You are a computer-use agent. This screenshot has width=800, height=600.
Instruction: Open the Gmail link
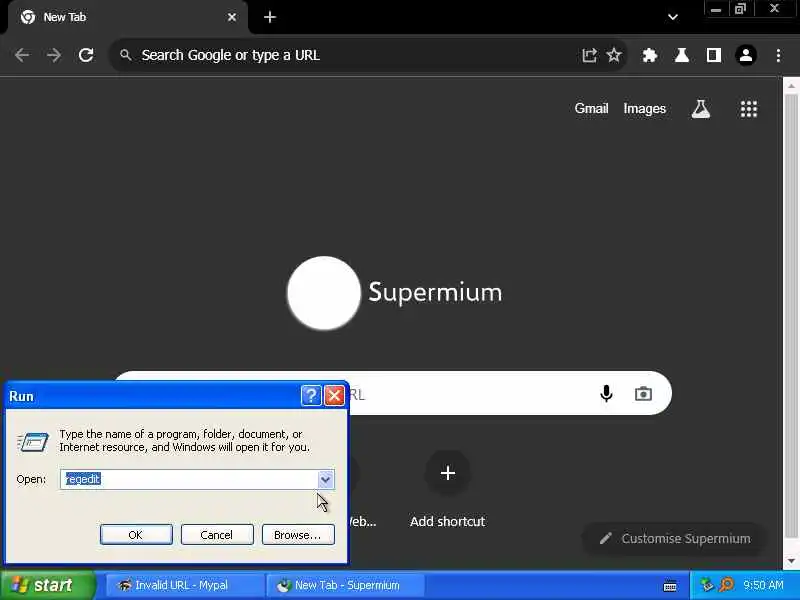pyautogui.click(x=591, y=109)
